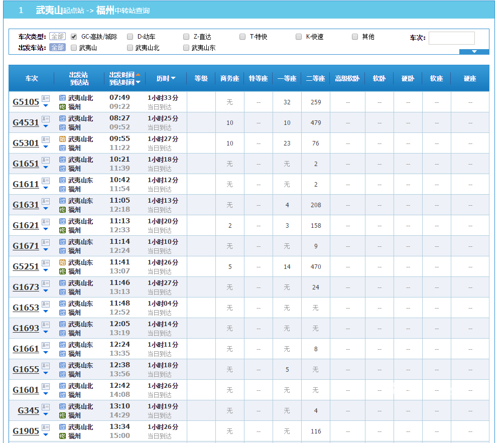504x443 pixels.
Task: Click the blue 过 pass-through badge for G4531 departure
Action: pos(63,118)
